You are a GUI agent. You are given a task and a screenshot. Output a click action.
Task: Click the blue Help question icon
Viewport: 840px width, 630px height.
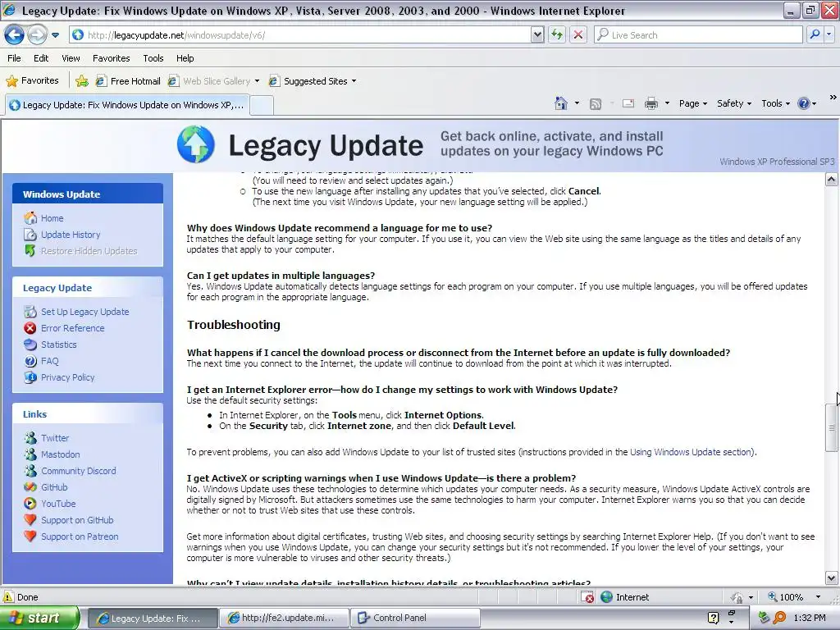[x=804, y=103]
